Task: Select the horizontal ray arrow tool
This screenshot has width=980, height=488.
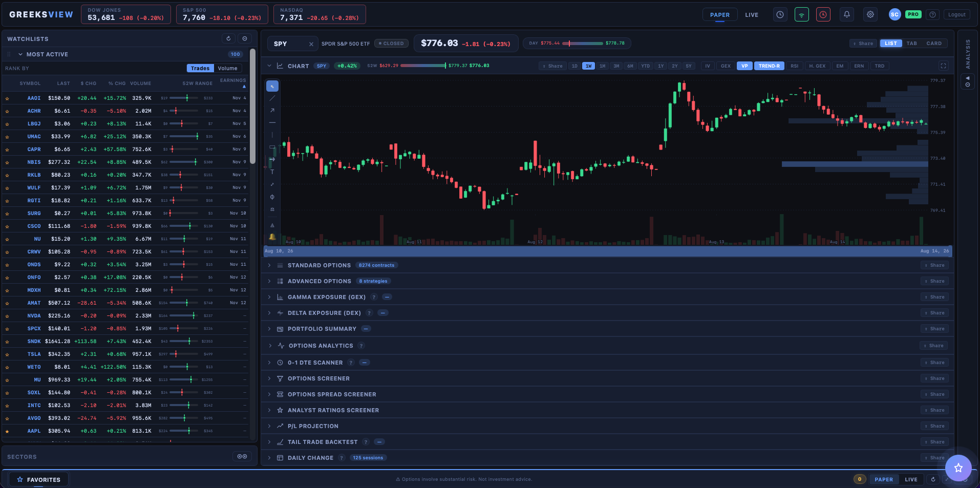Action: 272,160
